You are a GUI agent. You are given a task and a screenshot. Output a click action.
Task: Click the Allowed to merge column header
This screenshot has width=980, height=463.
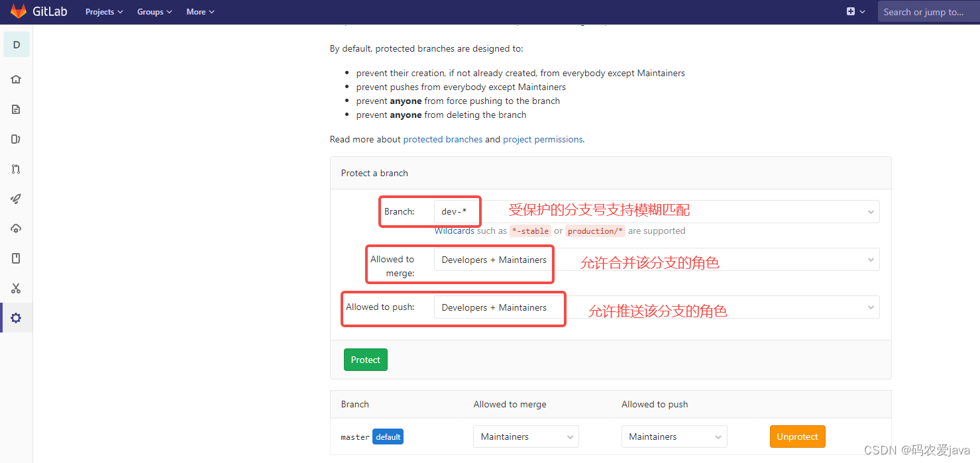510,404
